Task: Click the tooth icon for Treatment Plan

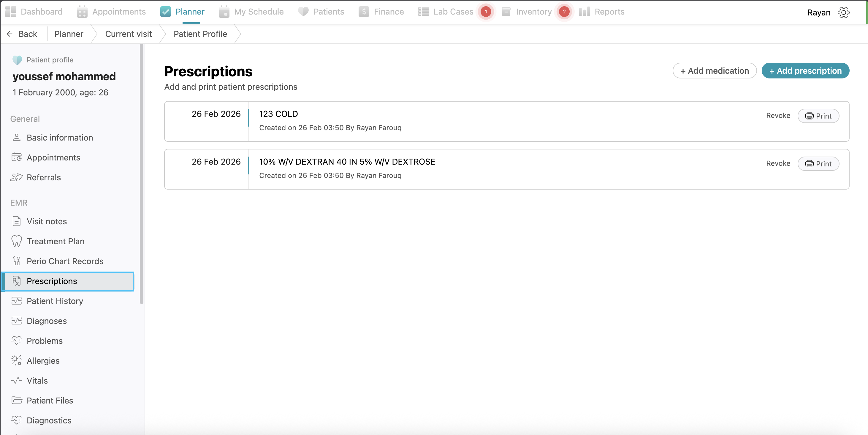Action: tap(17, 242)
